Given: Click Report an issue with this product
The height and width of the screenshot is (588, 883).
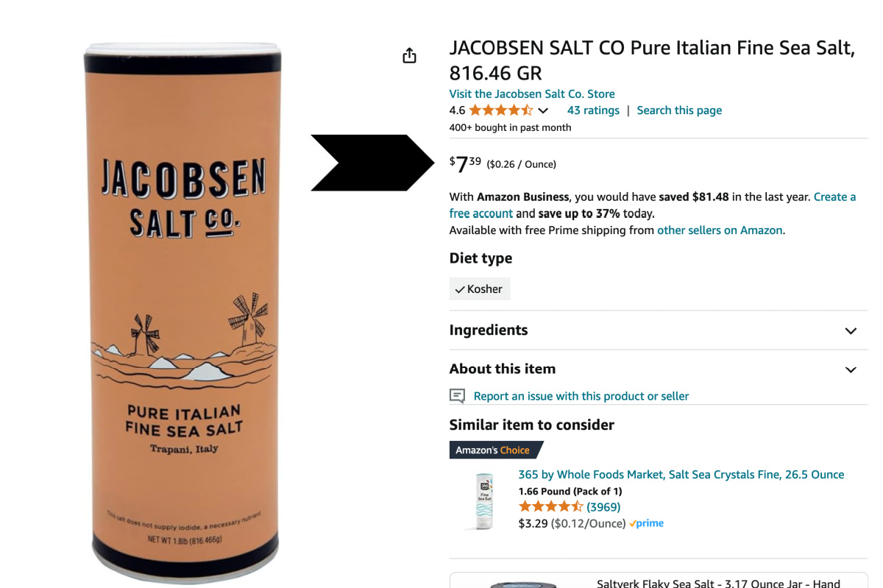Looking at the screenshot, I should 578,396.
